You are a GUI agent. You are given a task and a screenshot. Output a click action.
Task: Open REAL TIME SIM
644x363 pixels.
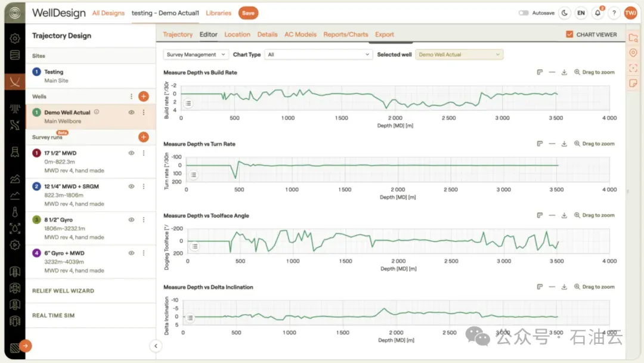pos(54,315)
